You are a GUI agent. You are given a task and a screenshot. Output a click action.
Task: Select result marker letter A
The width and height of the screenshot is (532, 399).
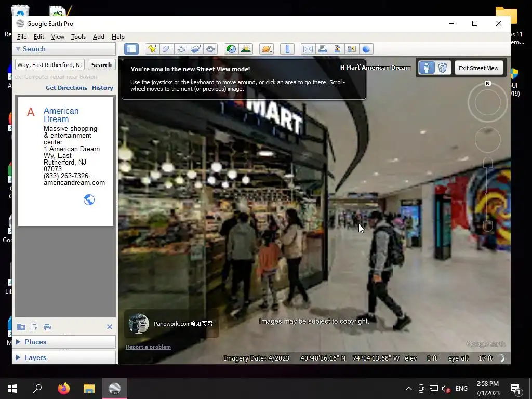(31, 112)
